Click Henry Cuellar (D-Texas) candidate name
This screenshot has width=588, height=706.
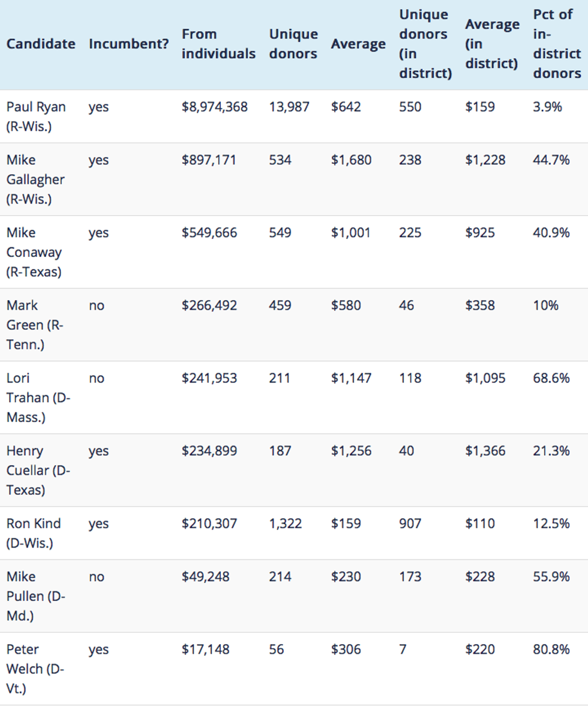pyautogui.click(x=38, y=470)
